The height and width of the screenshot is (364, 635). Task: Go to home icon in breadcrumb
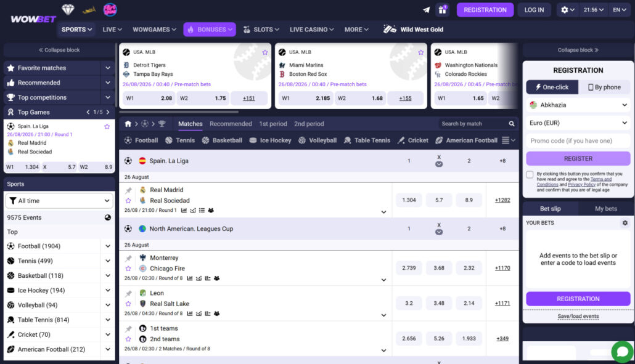tap(128, 124)
